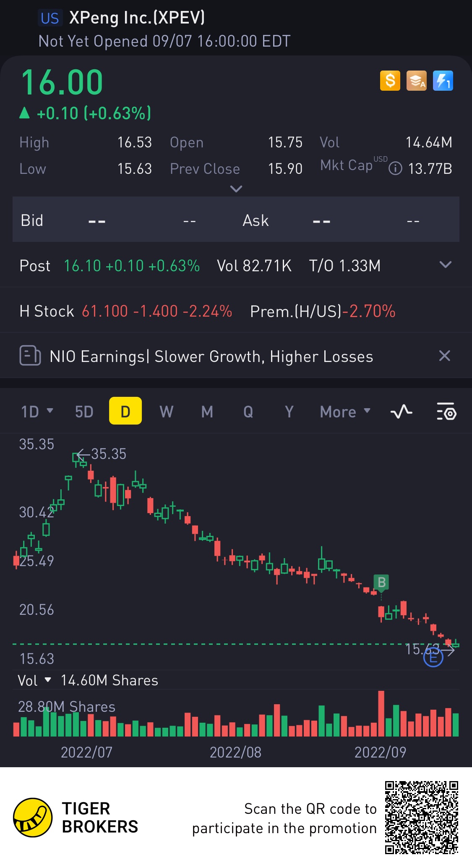Screen dimensions: 472x868
Task: Tap the news document icon beside NIO Earnings
Action: pos(30,356)
